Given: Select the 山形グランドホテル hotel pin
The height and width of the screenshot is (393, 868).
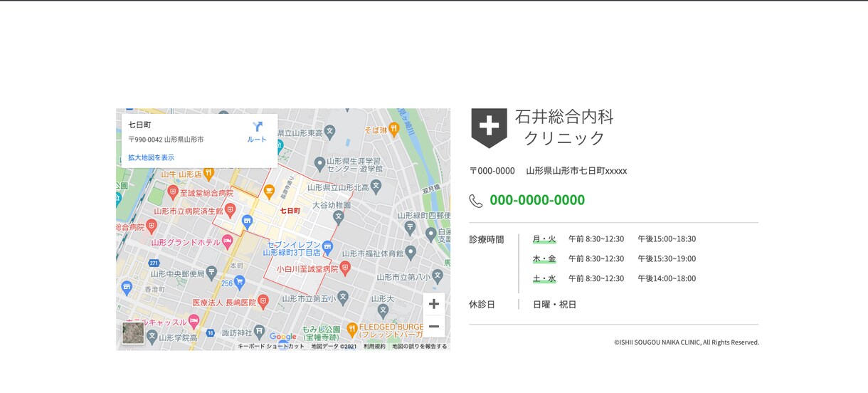Looking at the screenshot, I should (x=228, y=242).
